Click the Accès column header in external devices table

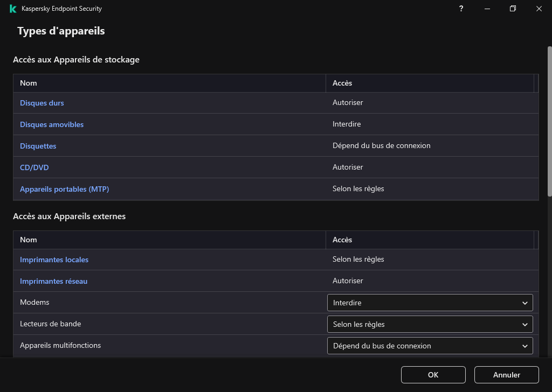click(x=342, y=240)
